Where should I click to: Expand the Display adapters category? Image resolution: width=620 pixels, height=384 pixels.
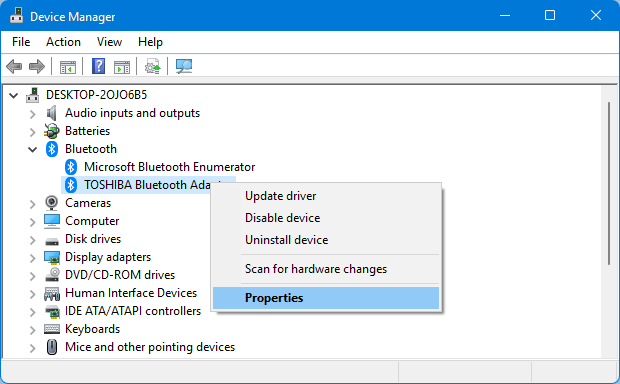tap(33, 258)
